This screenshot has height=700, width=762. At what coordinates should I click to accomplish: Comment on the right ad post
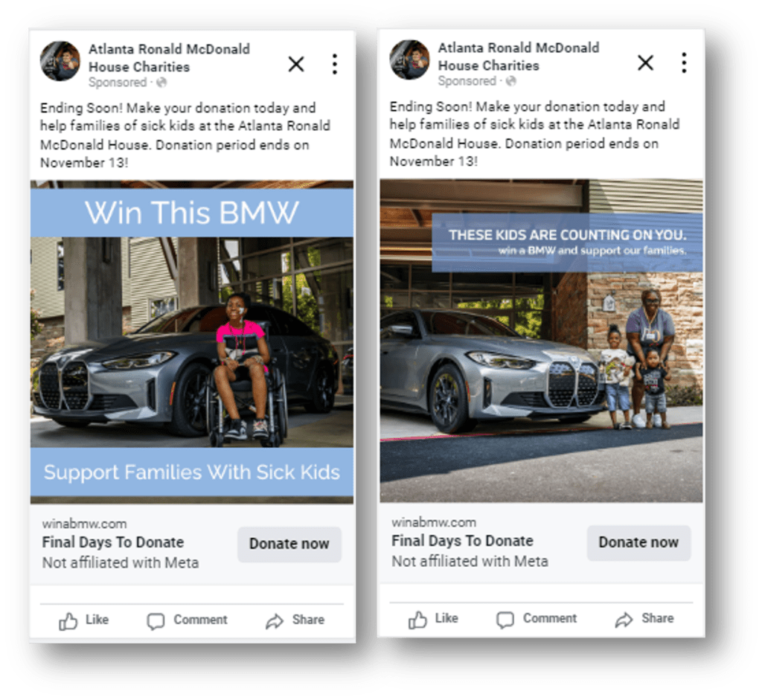(x=537, y=619)
